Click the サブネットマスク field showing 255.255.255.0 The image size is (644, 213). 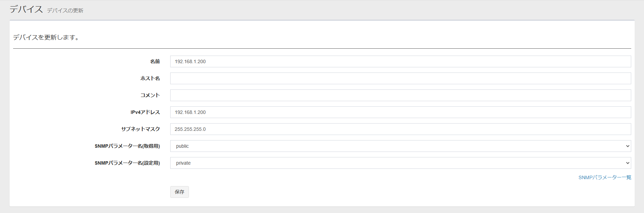[x=400, y=129]
